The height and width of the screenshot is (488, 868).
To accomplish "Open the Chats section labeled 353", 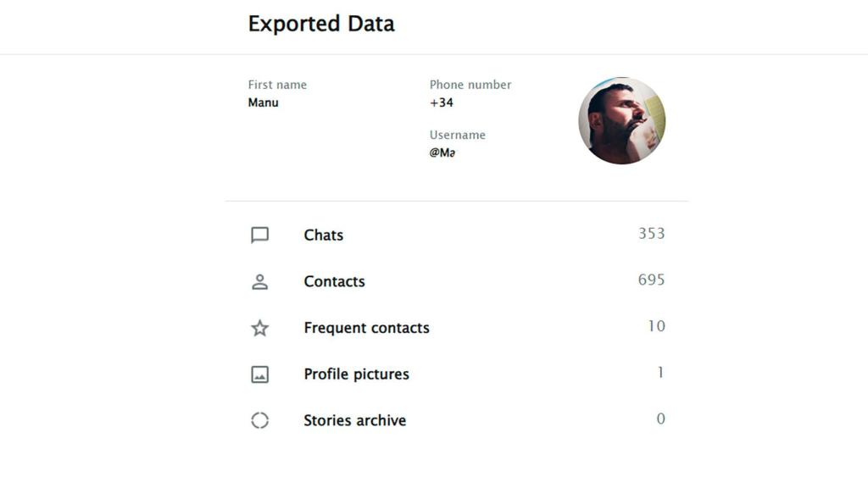I will pos(323,236).
